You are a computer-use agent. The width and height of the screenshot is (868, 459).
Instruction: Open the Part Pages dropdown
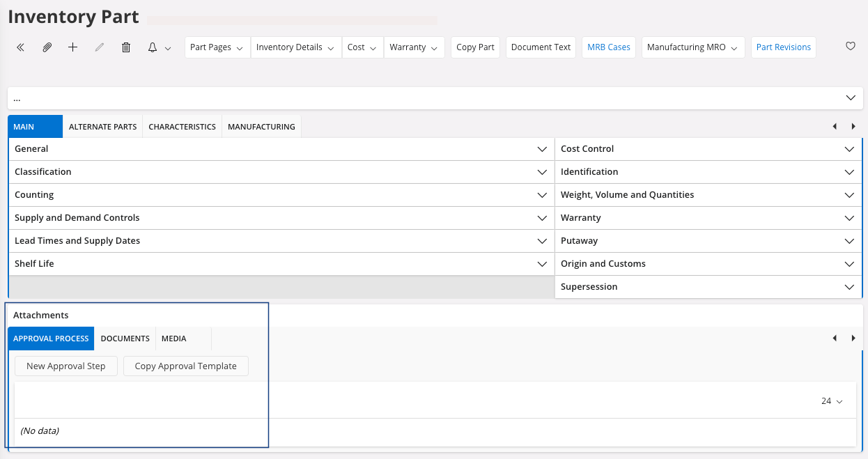pyautogui.click(x=217, y=47)
